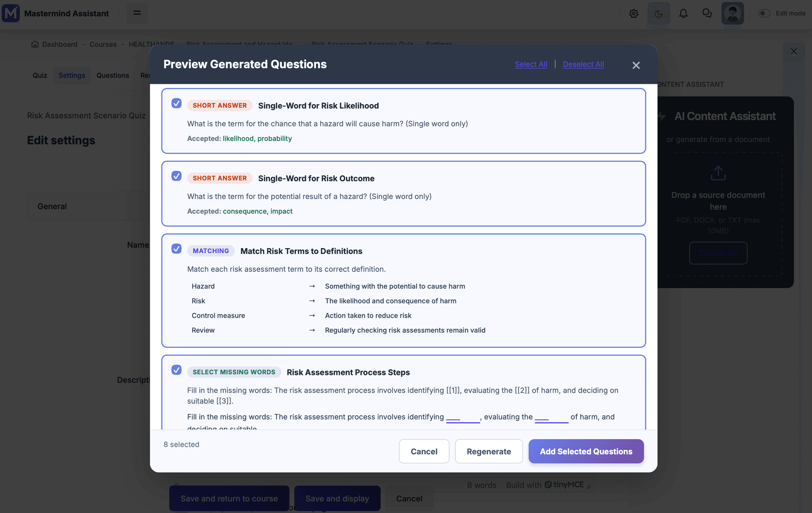This screenshot has width=812, height=513.
Task: Uncheck the Single-Word for Risk Likelihood question
Action: 176,103
